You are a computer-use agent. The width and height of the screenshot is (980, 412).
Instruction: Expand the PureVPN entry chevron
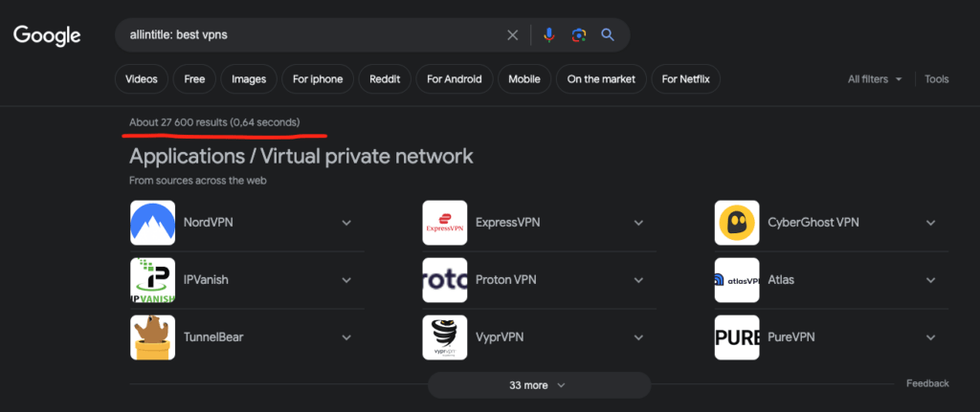tap(930, 337)
